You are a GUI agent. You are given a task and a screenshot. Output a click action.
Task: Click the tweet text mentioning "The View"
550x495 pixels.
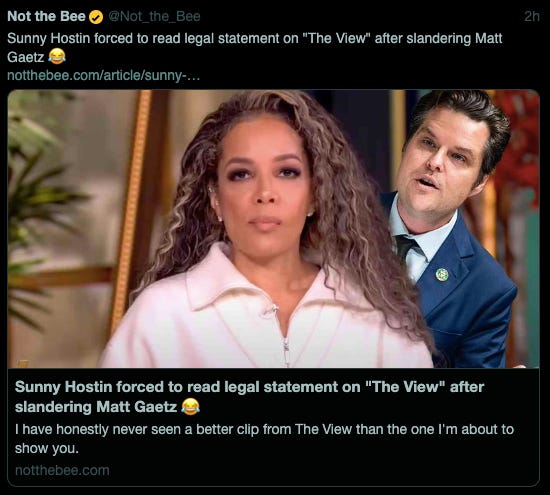pyautogui.click(x=255, y=47)
